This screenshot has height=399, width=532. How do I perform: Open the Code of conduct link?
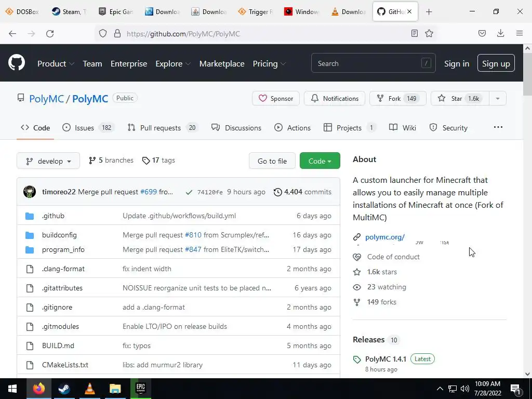[x=393, y=257]
